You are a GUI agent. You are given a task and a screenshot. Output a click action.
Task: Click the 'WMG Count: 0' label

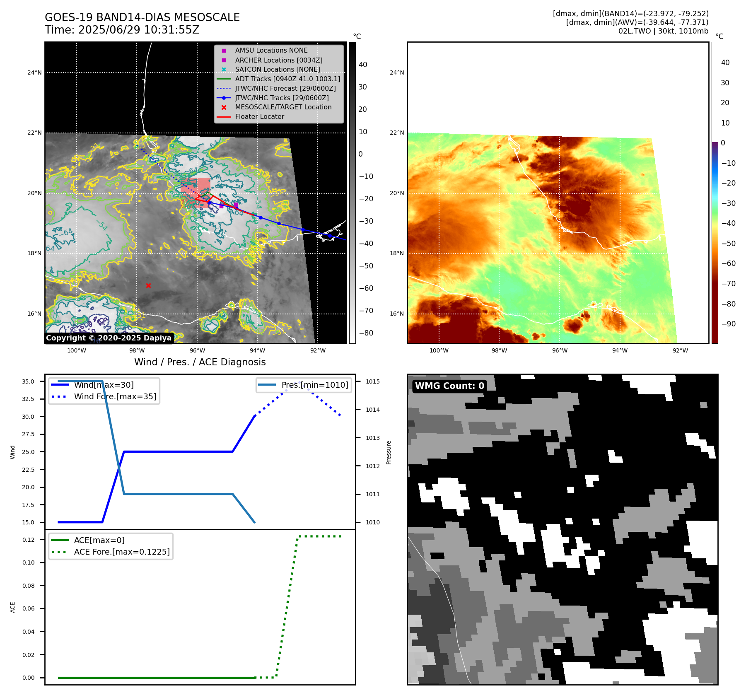click(x=449, y=386)
